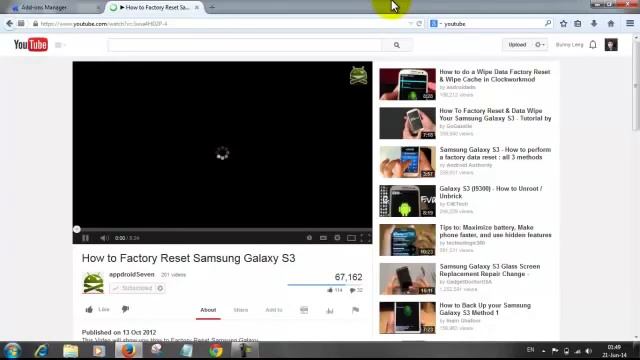Pause the video
This screenshot has width=640, height=360.
85,238
